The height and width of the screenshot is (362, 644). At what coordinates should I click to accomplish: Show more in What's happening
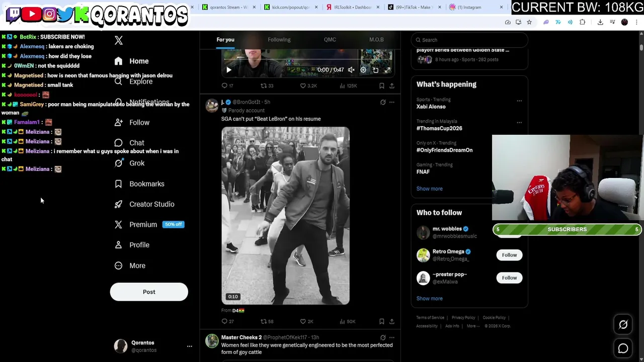point(430,189)
